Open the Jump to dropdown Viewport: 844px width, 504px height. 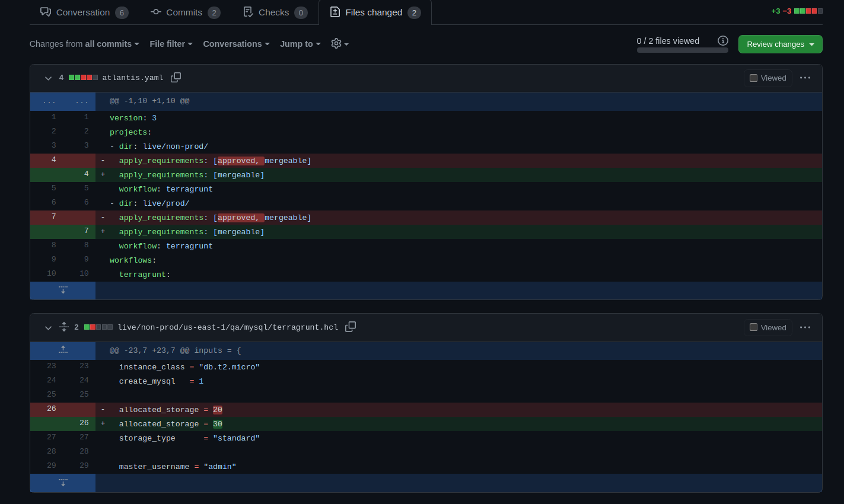[300, 43]
